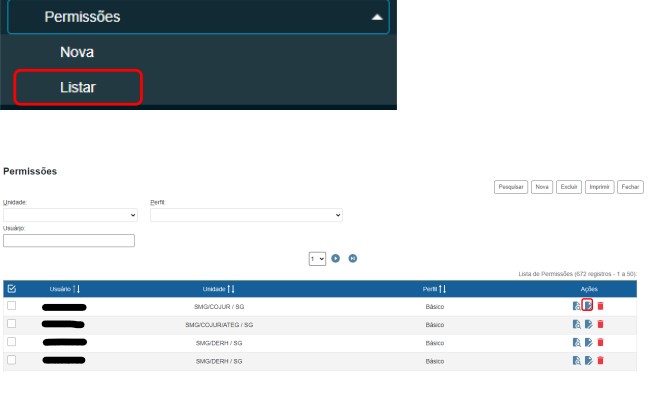
Task: Select the checkbox for SMG/COJUR/ATEG / SG row
Action: (12, 324)
